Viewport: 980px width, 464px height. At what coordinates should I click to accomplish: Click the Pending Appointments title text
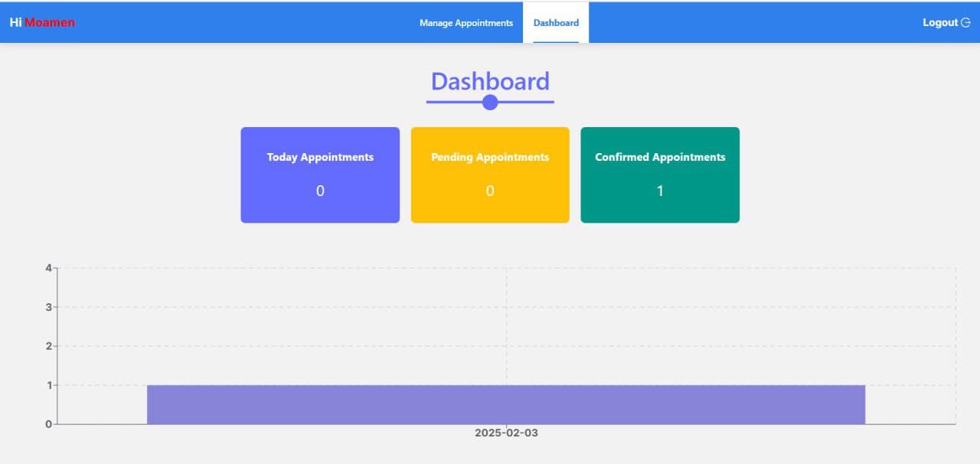click(x=490, y=157)
